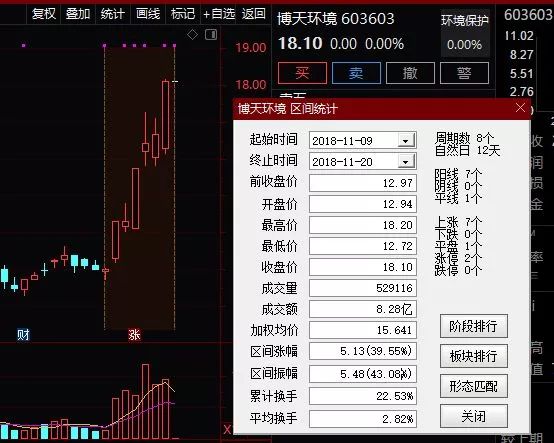Viewport: 554px width, 443px height.
Task: Click the red 买 buy button
Action: pyautogui.click(x=302, y=73)
